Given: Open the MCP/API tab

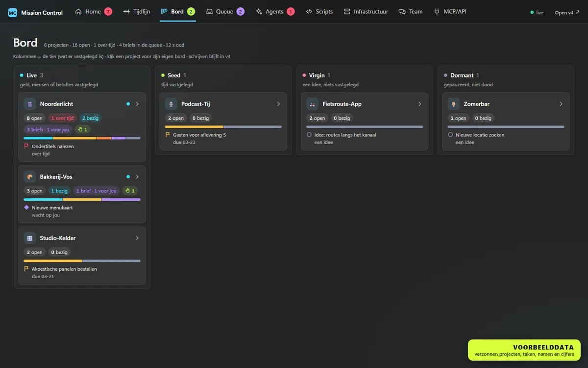Looking at the screenshot, I should tap(450, 12).
